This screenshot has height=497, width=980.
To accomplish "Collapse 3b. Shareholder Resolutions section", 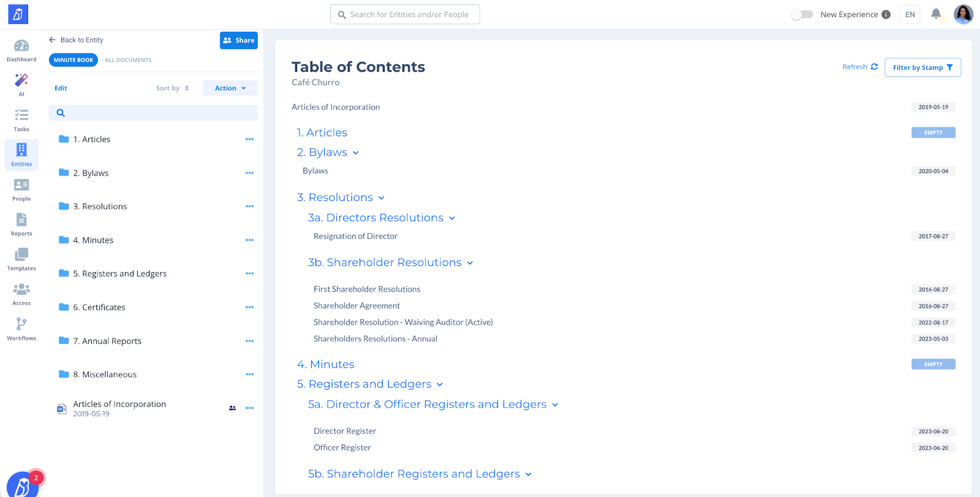I will click(x=470, y=263).
